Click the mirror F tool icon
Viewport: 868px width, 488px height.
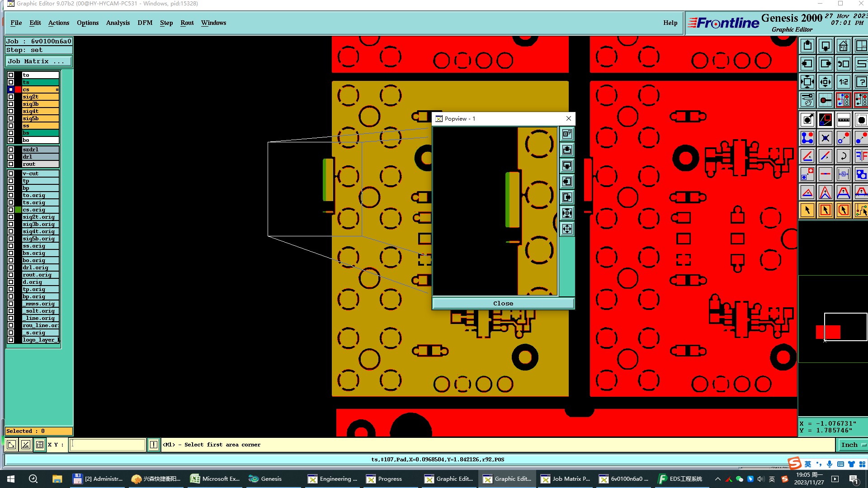[861, 156]
